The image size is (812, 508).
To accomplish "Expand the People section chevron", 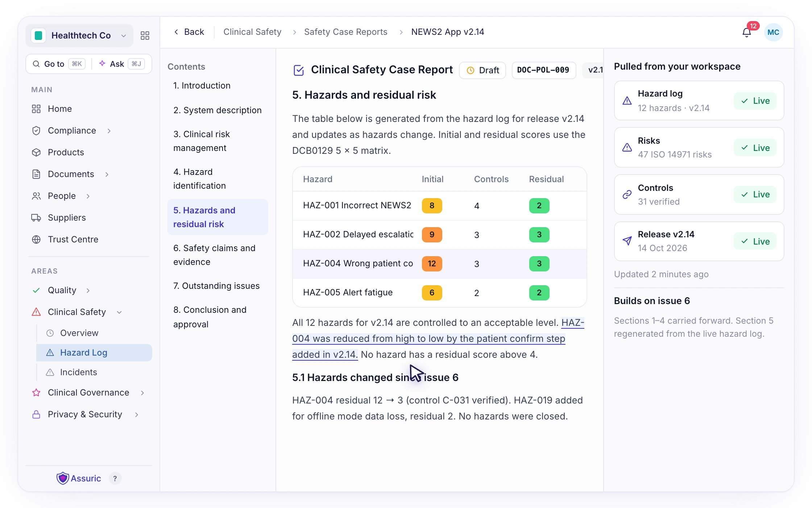I will coord(88,196).
